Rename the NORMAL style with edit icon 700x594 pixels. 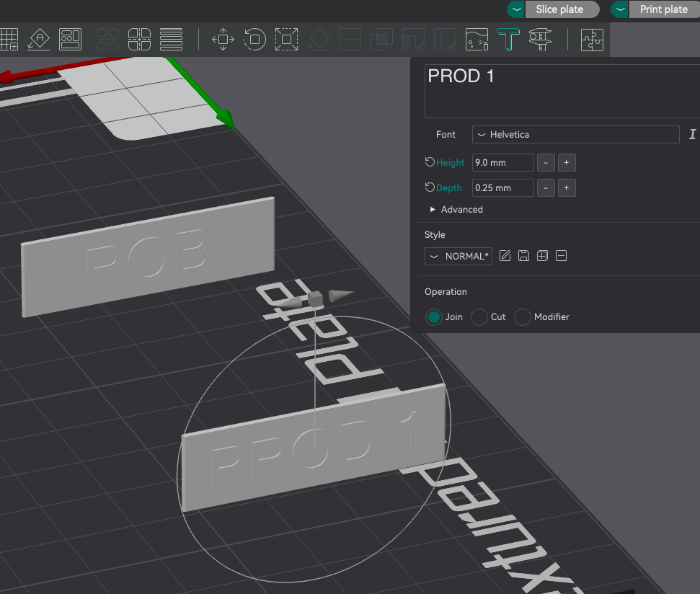pos(505,256)
